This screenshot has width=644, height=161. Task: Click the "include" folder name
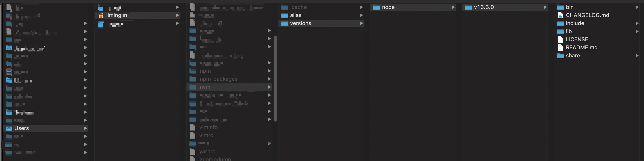coord(575,23)
